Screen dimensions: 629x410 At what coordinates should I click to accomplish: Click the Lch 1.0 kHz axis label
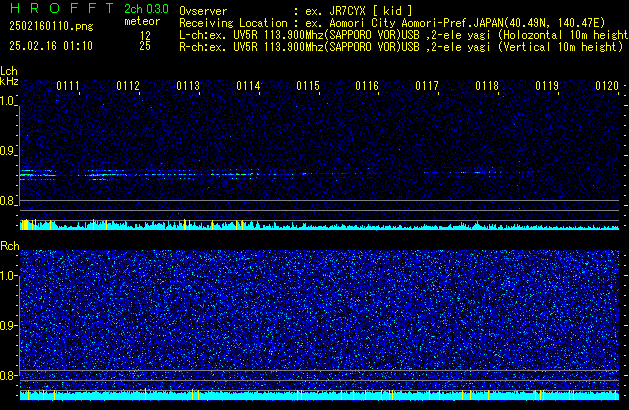pos(7,101)
